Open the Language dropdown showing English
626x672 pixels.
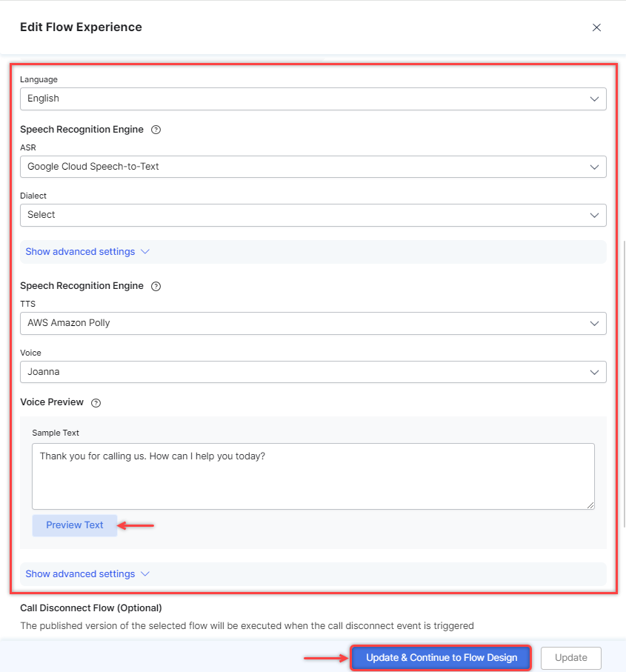coord(313,99)
